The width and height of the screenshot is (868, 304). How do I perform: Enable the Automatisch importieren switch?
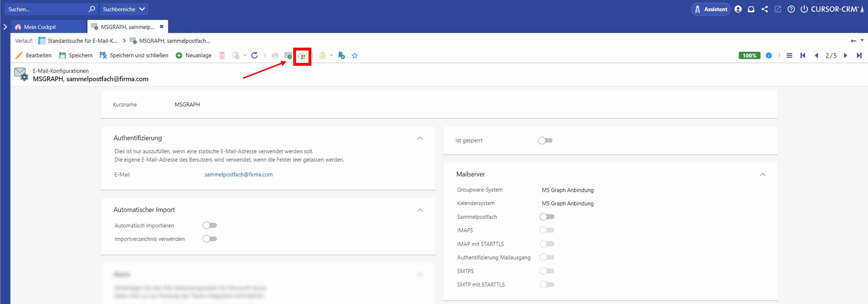[209, 225]
